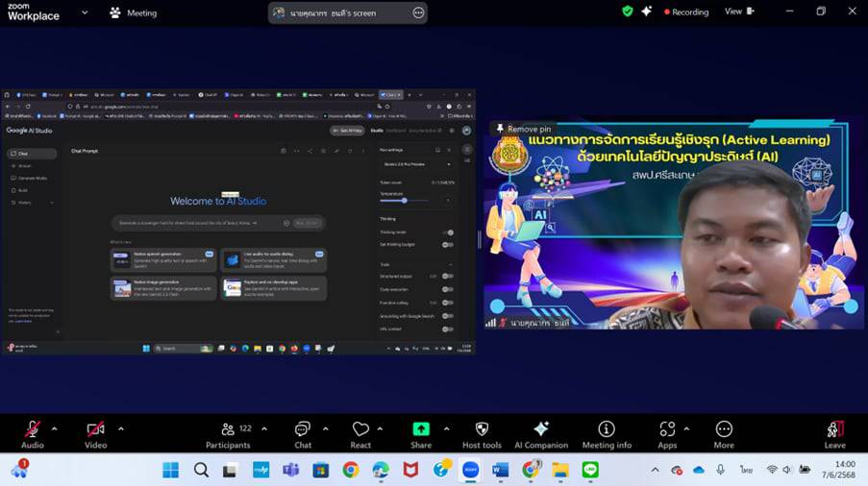The image size is (868, 486).
Task: Click the Remove pin button
Action: 523,129
